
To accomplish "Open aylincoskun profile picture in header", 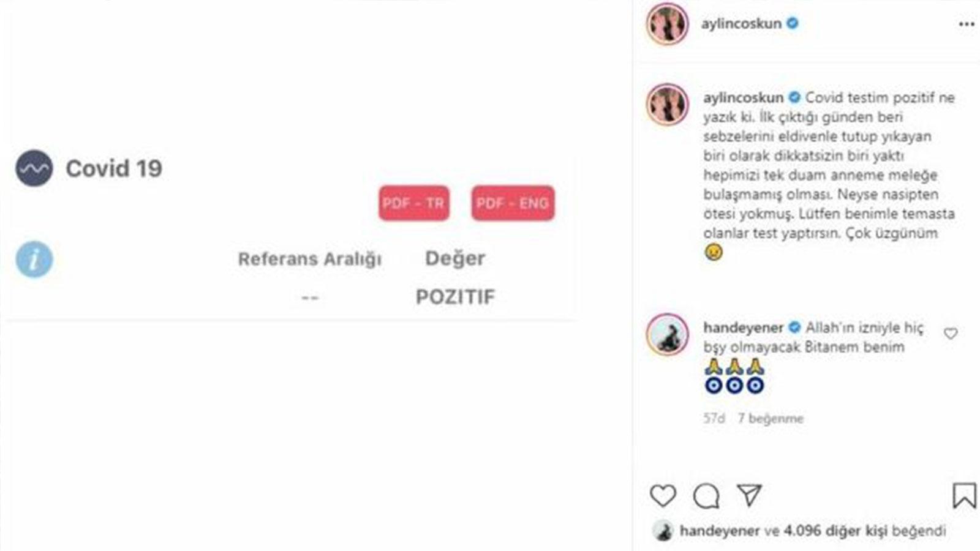I will (667, 24).
